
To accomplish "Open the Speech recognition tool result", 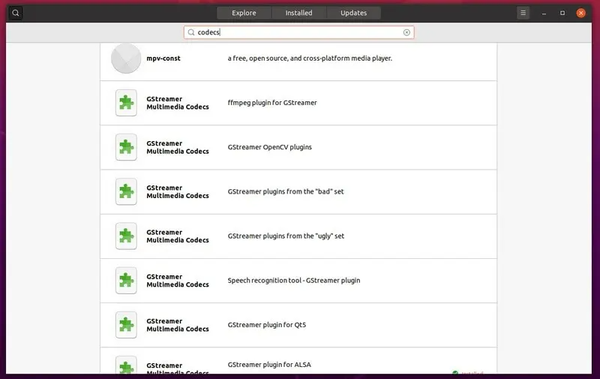I will pos(298,281).
